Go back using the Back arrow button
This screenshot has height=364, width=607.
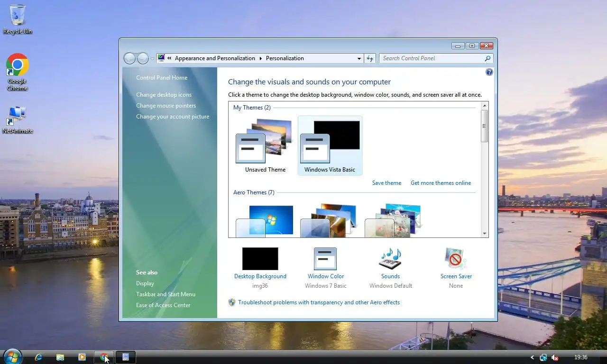pyautogui.click(x=129, y=58)
